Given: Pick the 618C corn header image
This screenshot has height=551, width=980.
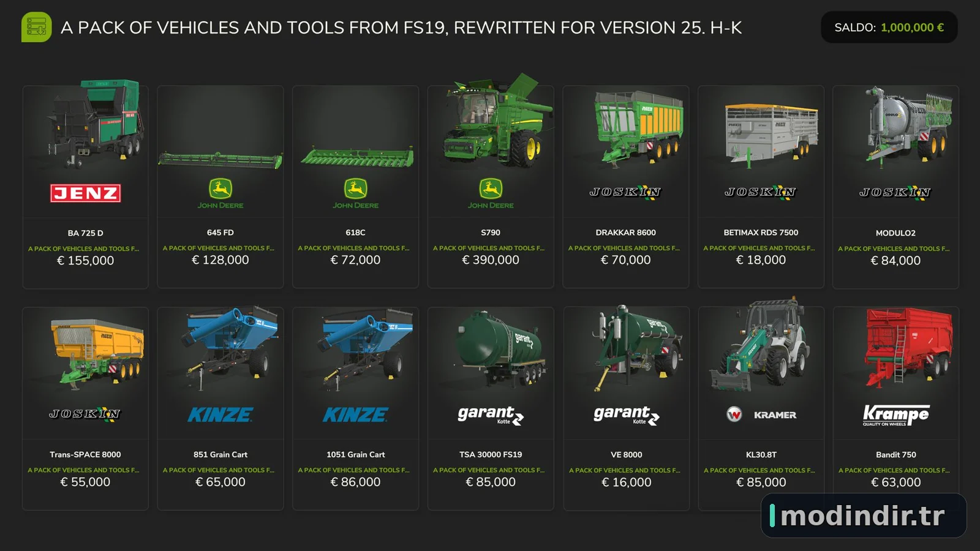Looking at the screenshot, I should point(356,157).
